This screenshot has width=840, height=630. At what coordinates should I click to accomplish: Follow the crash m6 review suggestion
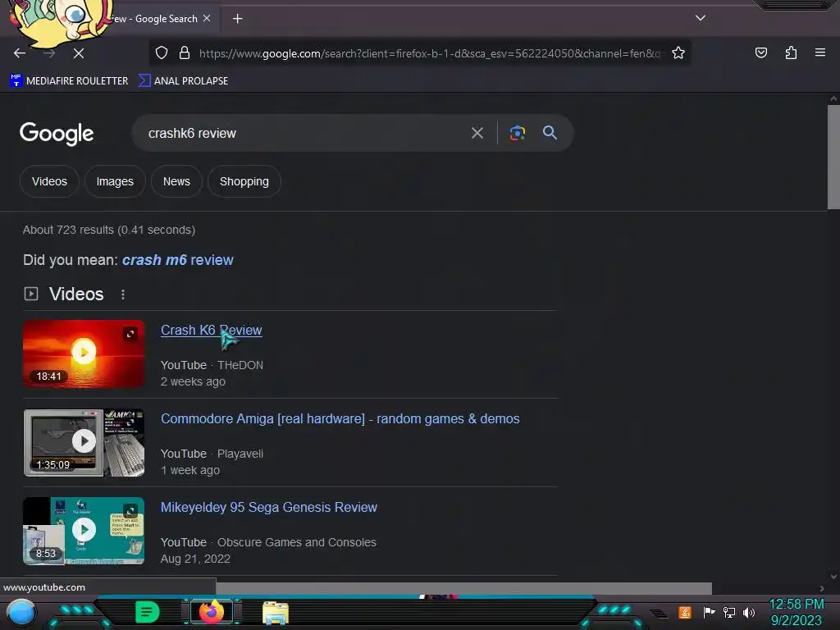178,260
